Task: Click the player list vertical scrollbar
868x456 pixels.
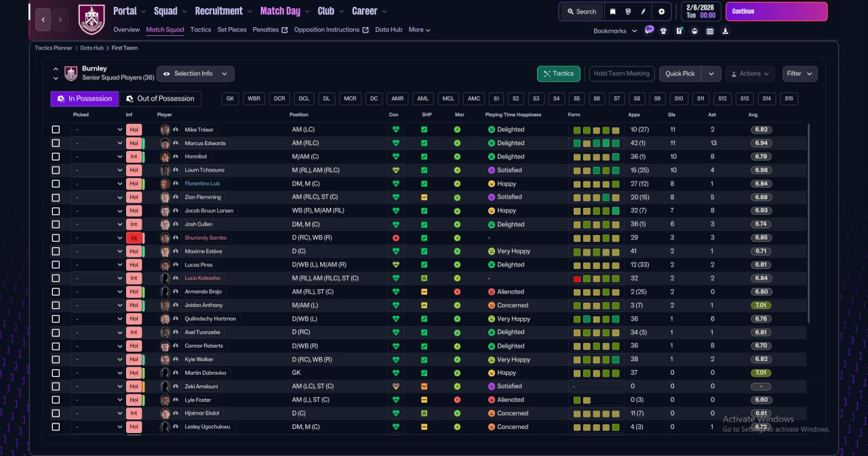Action: (808, 224)
